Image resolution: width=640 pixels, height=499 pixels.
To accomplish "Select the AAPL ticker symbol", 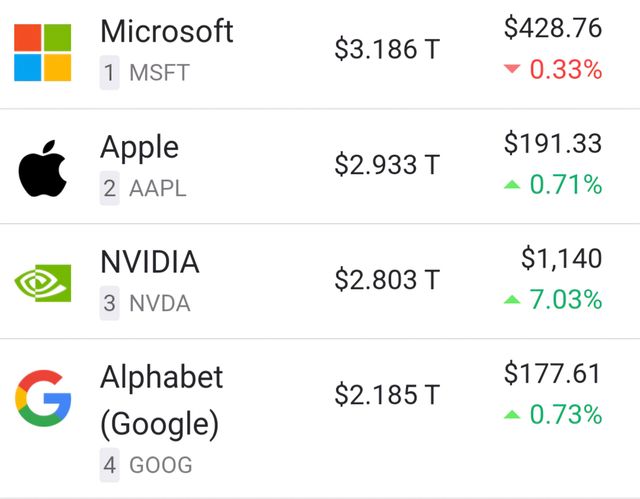I will [x=158, y=188].
